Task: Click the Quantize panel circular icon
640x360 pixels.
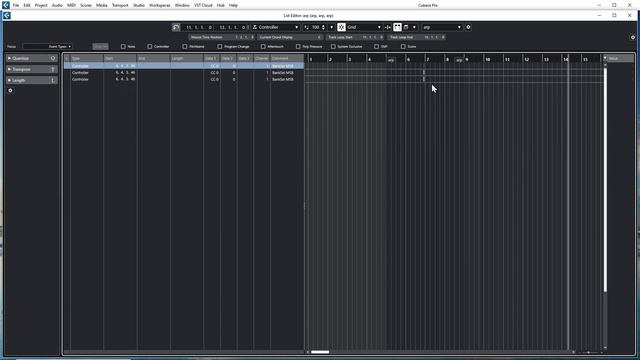Action: click(53, 58)
